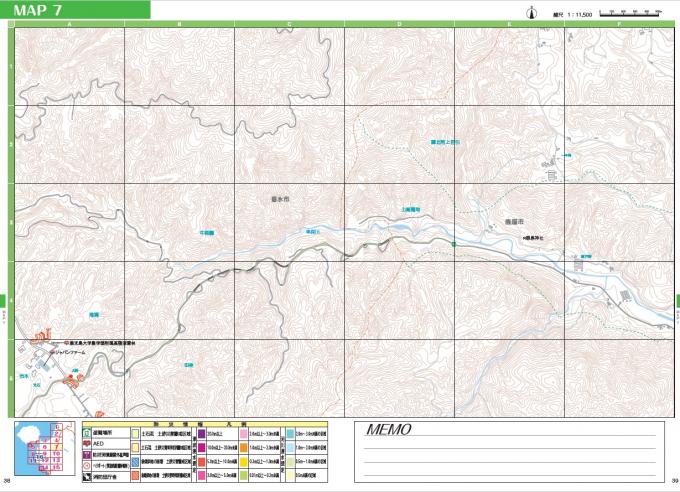Select the pale green legend swatch in the top row
Viewport: 680px width, 492px height.
[x=135, y=434]
